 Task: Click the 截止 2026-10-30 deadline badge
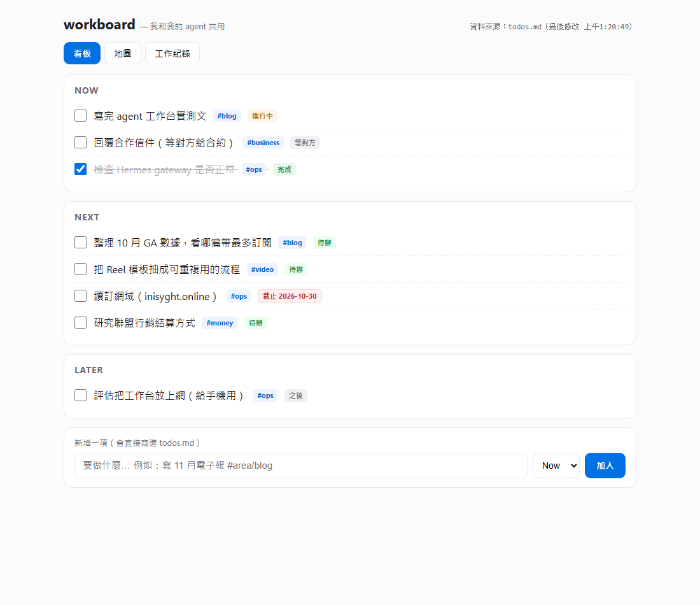(x=290, y=297)
